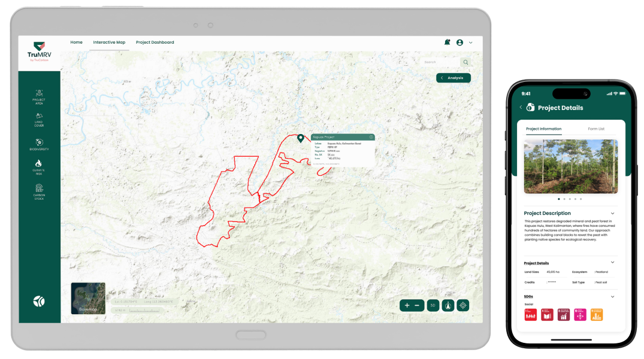This screenshot has height=359, width=644.
Task: Toggle the 3D map view
Action: click(433, 305)
